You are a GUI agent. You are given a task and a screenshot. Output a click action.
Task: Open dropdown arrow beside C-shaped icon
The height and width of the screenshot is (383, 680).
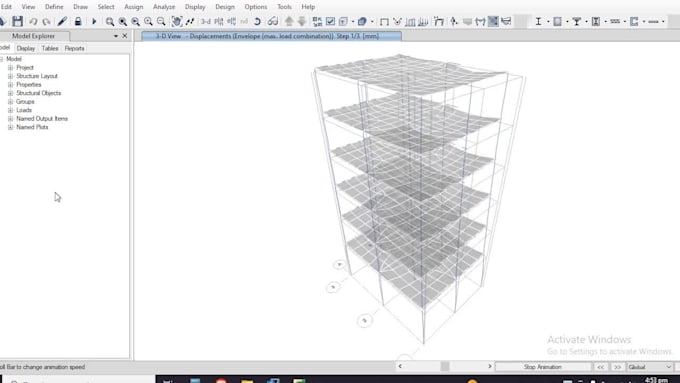tap(644, 21)
